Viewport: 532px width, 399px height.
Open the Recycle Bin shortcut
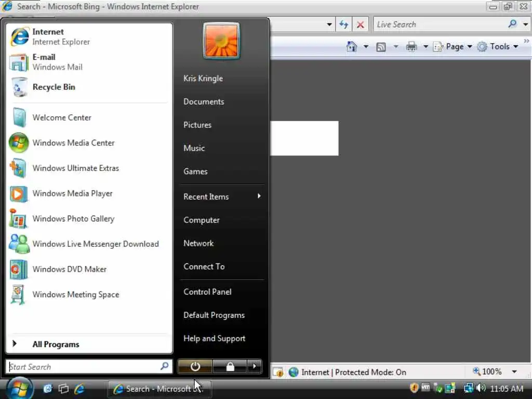tap(89, 87)
